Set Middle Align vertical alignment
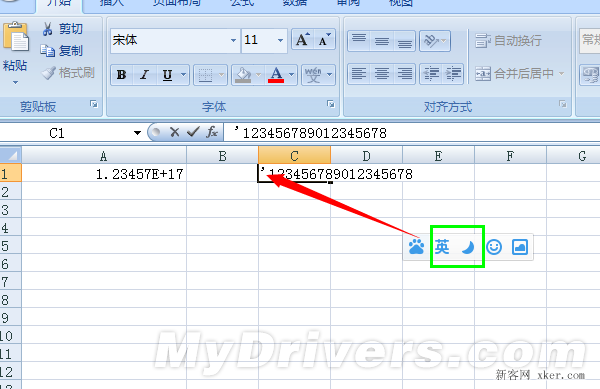This screenshot has width=600, height=389. pos(382,41)
